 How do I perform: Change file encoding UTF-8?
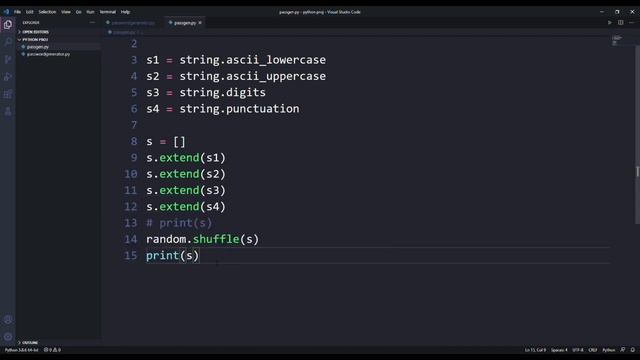pos(578,350)
